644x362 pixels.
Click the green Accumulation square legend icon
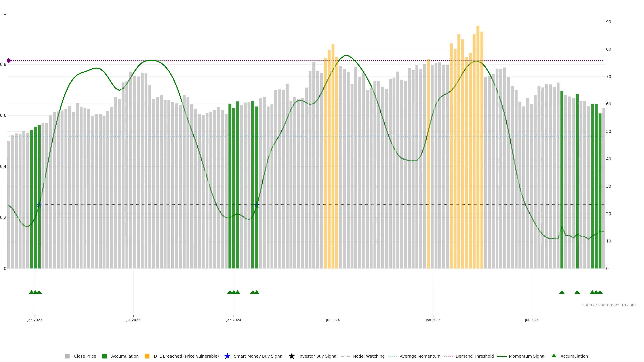coord(104,356)
